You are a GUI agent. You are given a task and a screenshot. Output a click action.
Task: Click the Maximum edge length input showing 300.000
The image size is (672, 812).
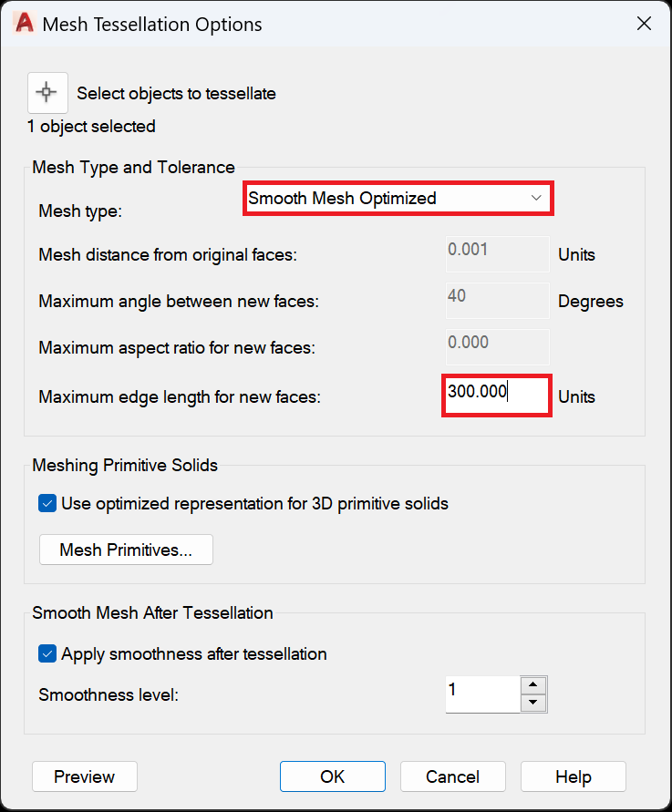pos(496,395)
